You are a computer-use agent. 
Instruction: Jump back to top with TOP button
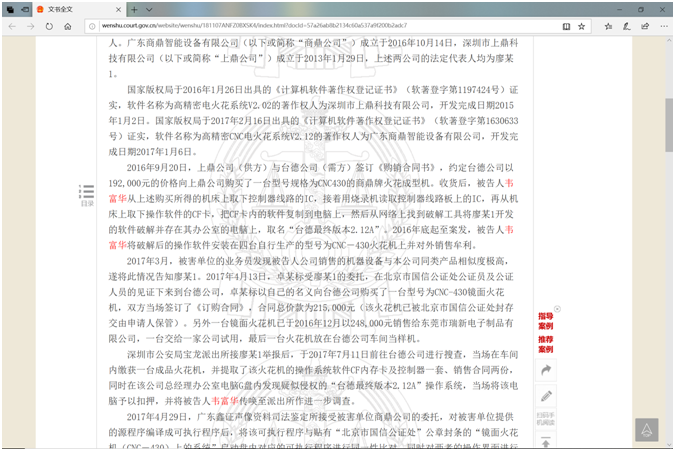[647, 429]
